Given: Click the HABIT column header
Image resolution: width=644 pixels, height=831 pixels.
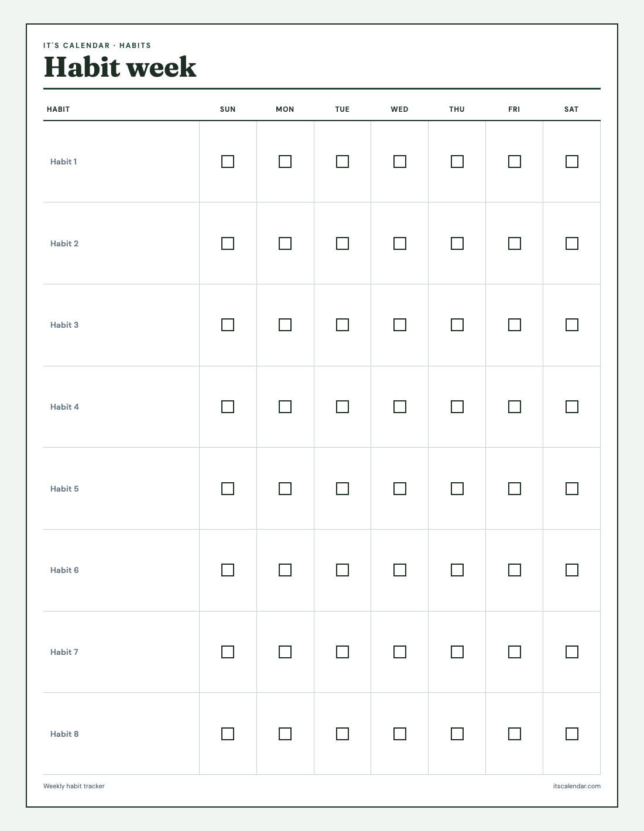Looking at the screenshot, I should pyautogui.click(x=58, y=109).
